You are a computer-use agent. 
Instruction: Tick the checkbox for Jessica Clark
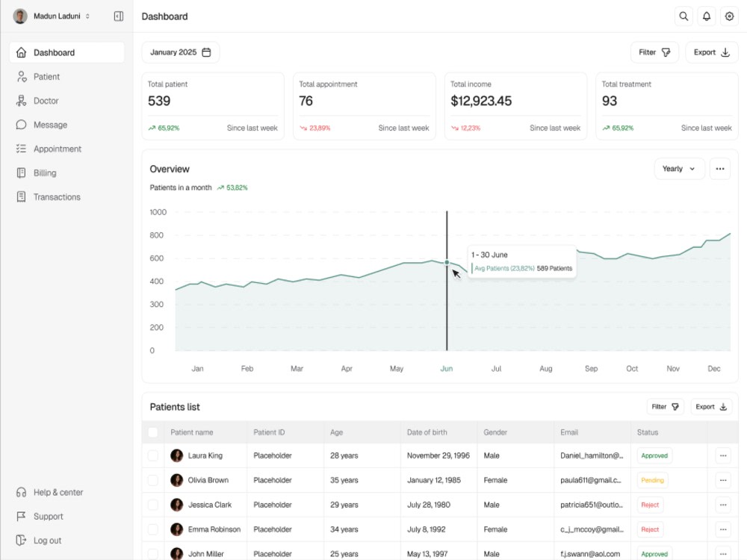click(153, 505)
